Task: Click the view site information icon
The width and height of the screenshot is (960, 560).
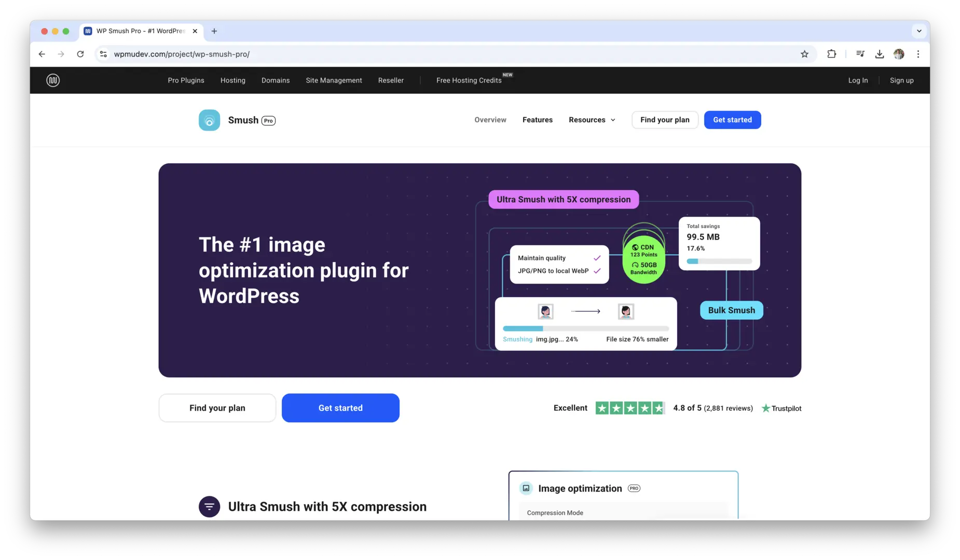Action: tap(103, 54)
